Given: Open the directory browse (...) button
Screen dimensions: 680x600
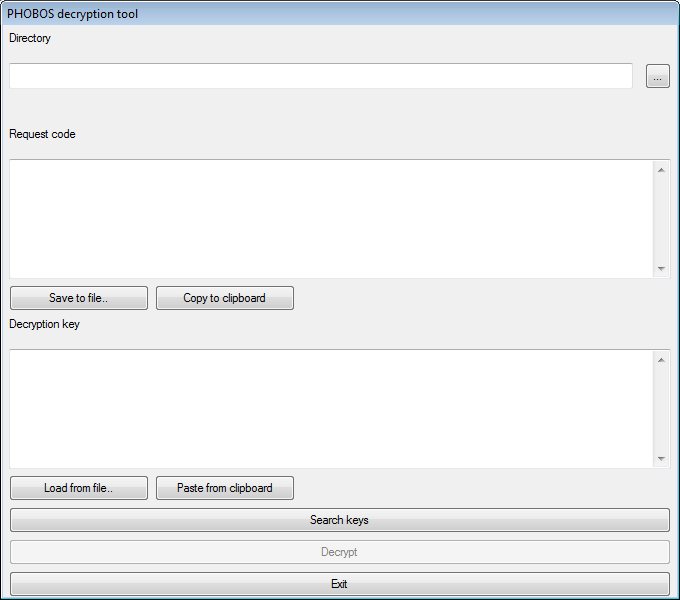Looking at the screenshot, I should (657, 76).
